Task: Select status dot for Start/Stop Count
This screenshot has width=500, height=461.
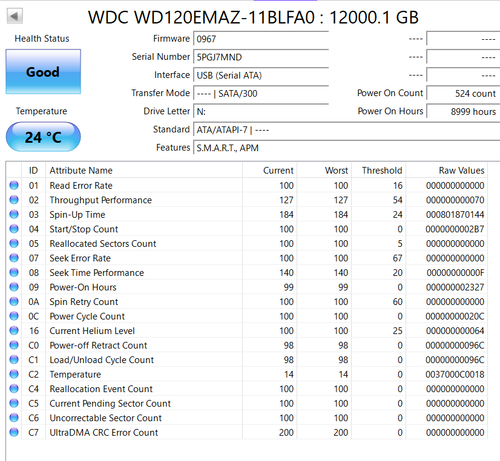Action: [14, 229]
